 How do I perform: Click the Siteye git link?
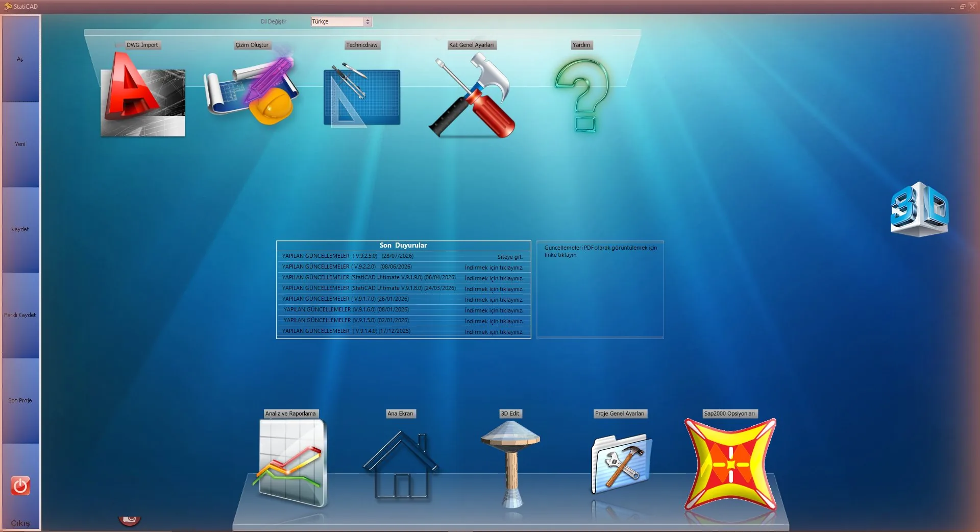pyautogui.click(x=510, y=257)
